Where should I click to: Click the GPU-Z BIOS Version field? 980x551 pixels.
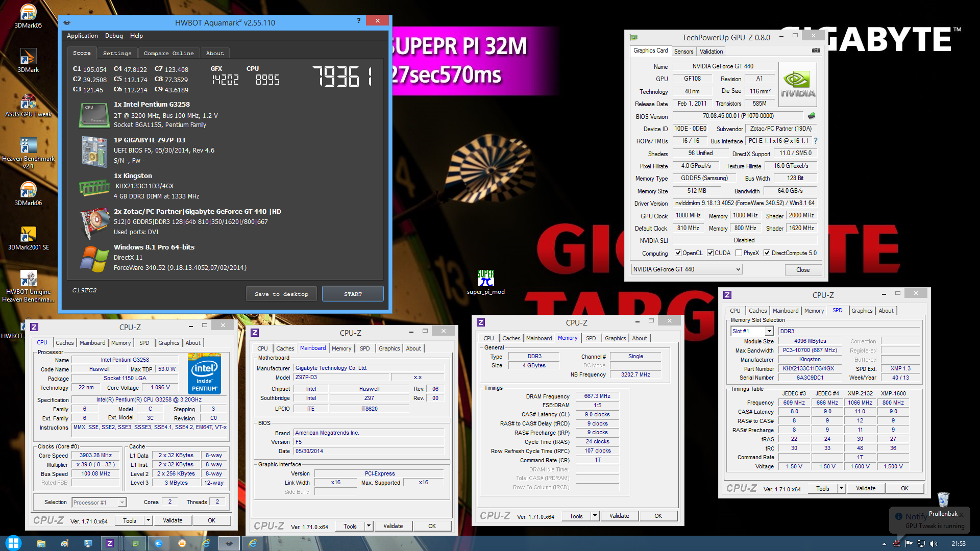[x=738, y=116]
